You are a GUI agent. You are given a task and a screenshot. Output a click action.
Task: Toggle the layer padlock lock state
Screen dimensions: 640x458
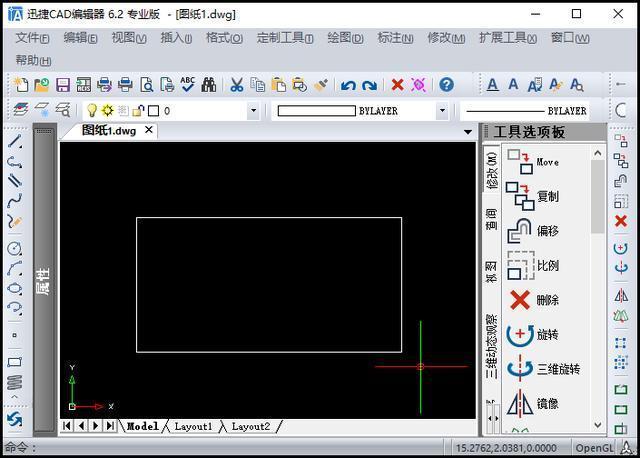[139, 110]
